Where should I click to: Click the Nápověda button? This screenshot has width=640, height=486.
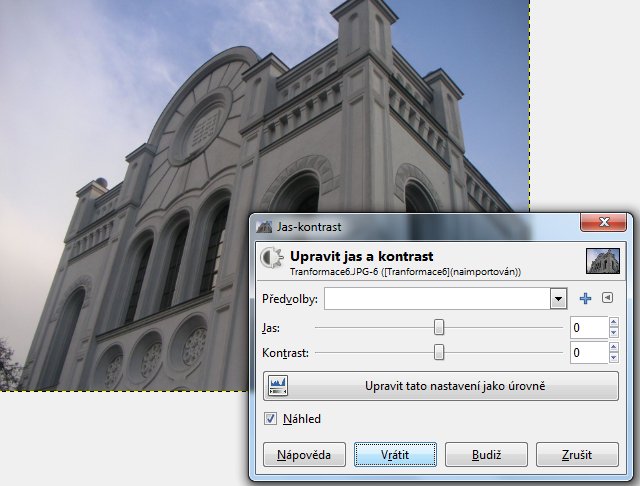click(x=304, y=455)
